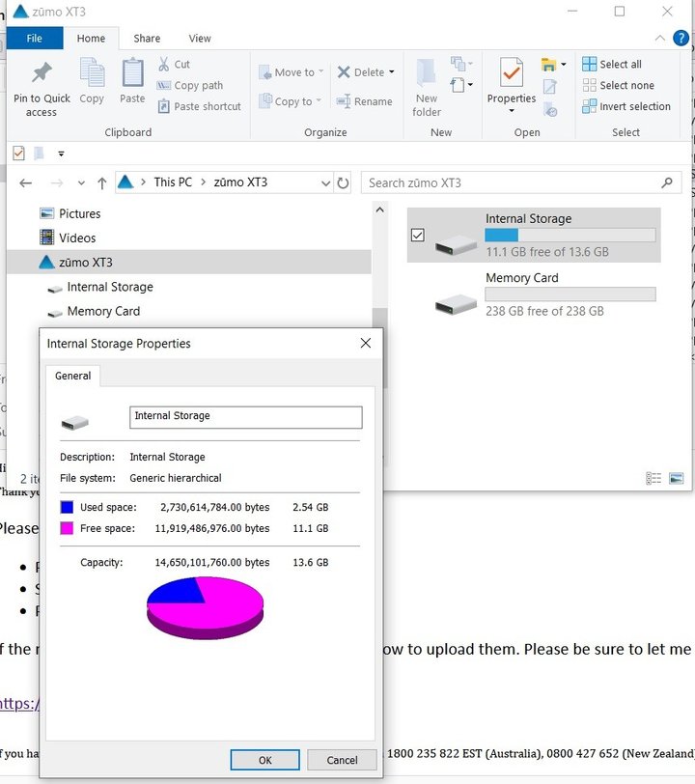Select zūmo XT3 in navigation pane
Image resolution: width=695 pixels, height=784 pixels.
189,262
